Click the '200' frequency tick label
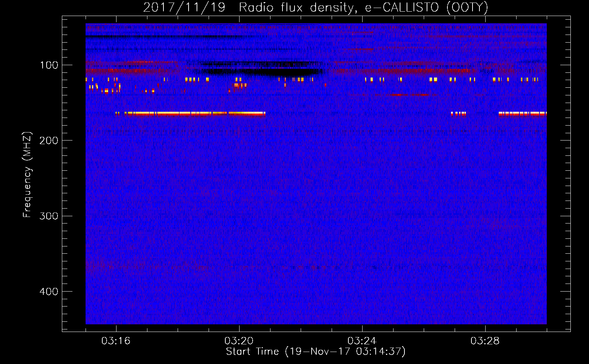The image size is (589, 364). [x=49, y=141]
